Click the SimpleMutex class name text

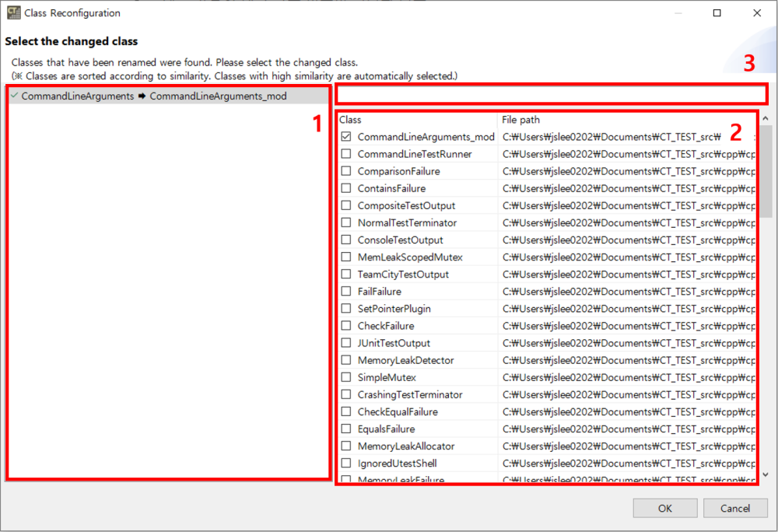pyautogui.click(x=387, y=377)
